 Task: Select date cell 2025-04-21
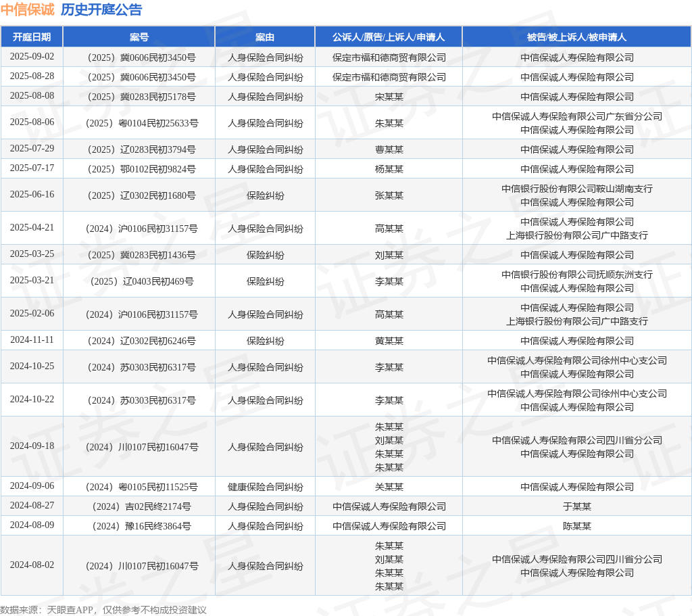coord(32,227)
